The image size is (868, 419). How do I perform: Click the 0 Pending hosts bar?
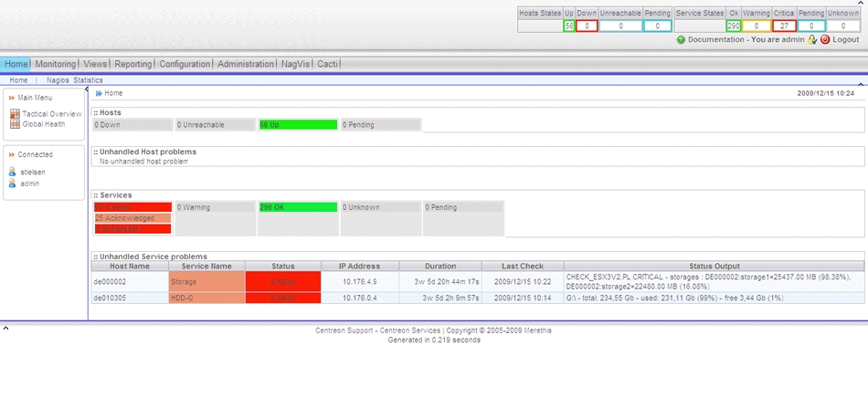[381, 125]
